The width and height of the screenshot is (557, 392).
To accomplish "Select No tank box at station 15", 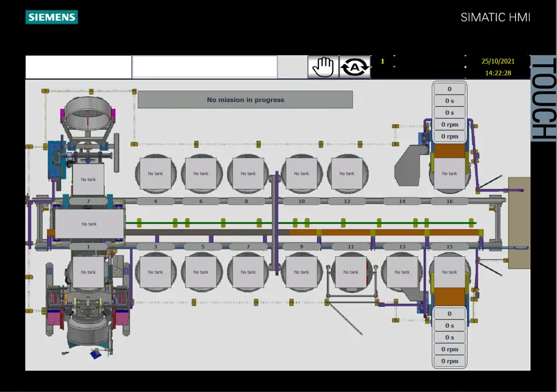I will (450, 273).
